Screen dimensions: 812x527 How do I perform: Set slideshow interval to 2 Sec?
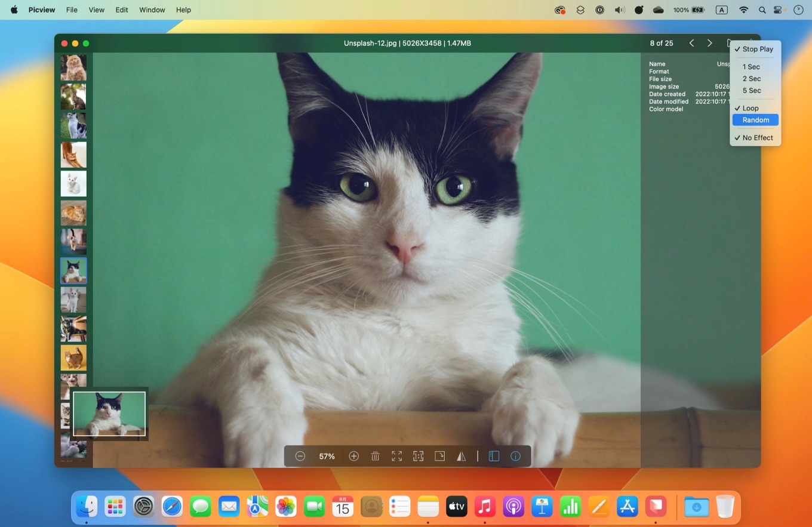[755, 79]
